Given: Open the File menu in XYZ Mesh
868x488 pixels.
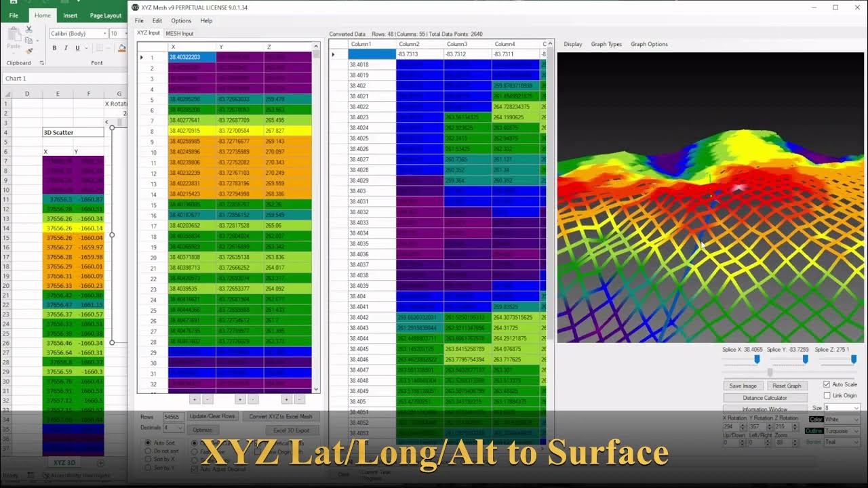Looking at the screenshot, I should (139, 21).
